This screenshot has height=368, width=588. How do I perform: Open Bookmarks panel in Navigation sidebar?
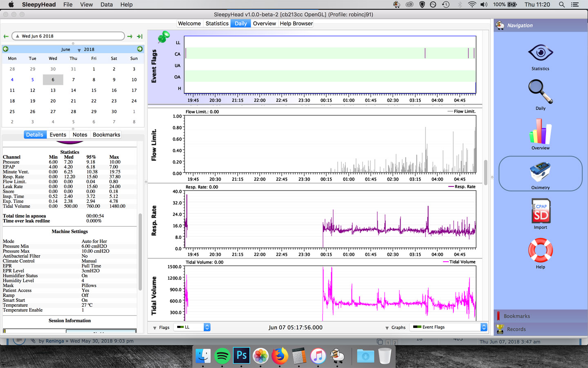pos(541,316)
